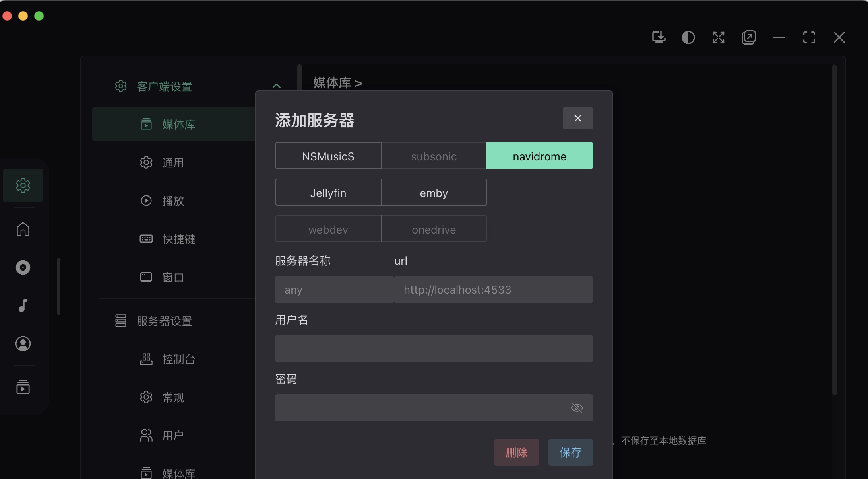Viewport: 868px width, 479px height.
Task: Select the emby server type
Action: tap(434, 192)
